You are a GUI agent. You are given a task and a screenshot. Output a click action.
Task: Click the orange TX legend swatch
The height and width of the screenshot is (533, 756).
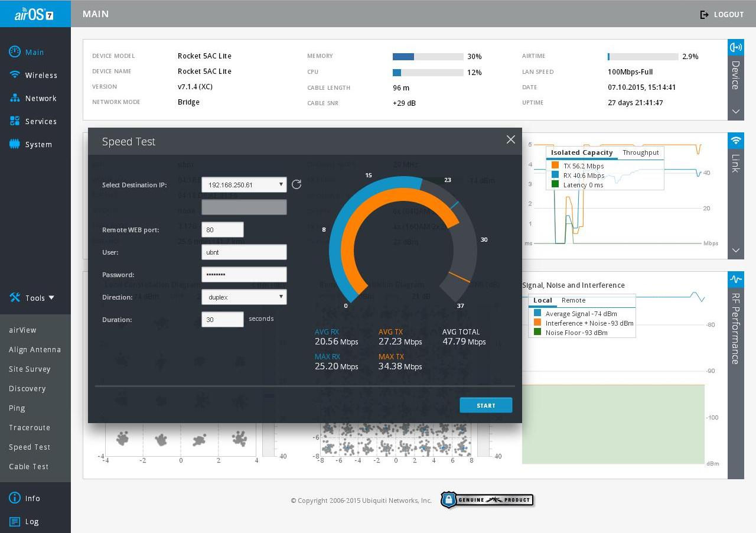(555, 165)
